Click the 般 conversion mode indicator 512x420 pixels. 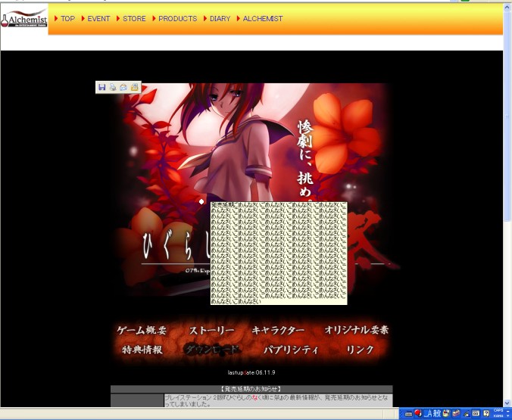[437, 414]
